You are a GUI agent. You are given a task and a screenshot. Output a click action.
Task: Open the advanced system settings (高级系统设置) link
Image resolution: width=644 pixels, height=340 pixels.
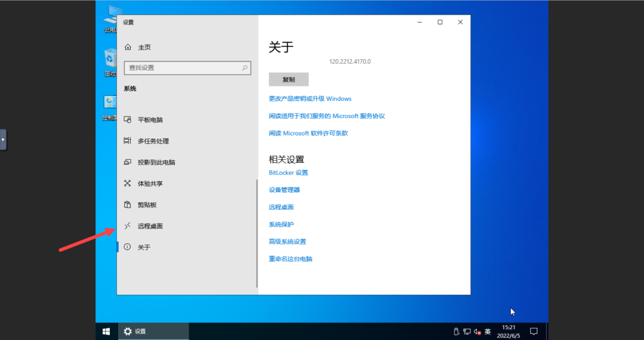287,242
